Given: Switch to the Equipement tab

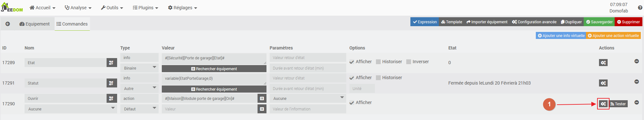Looking at the screenshot, I should click(x=34, y=24).
